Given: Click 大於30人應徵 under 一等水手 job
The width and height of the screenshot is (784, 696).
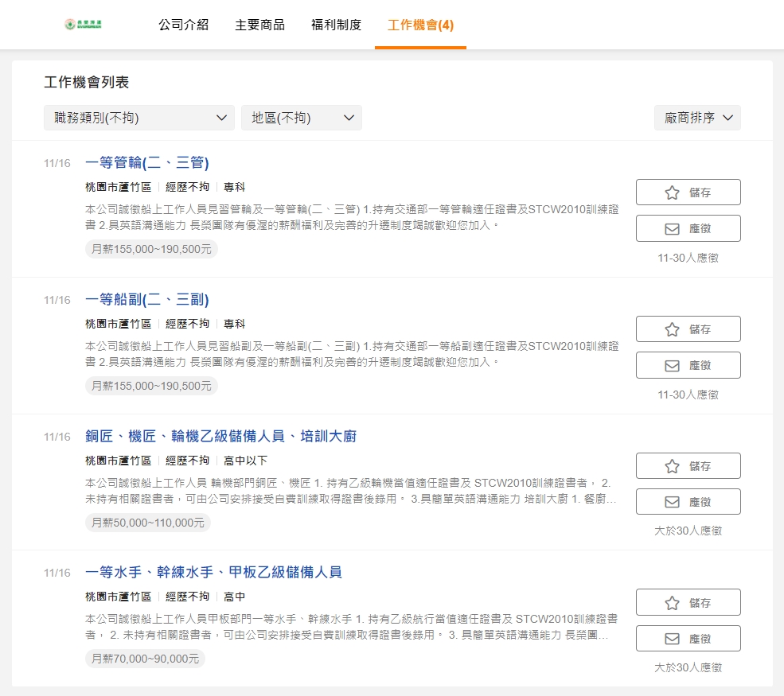Looking at the screenshot, I should coord(688,667).
